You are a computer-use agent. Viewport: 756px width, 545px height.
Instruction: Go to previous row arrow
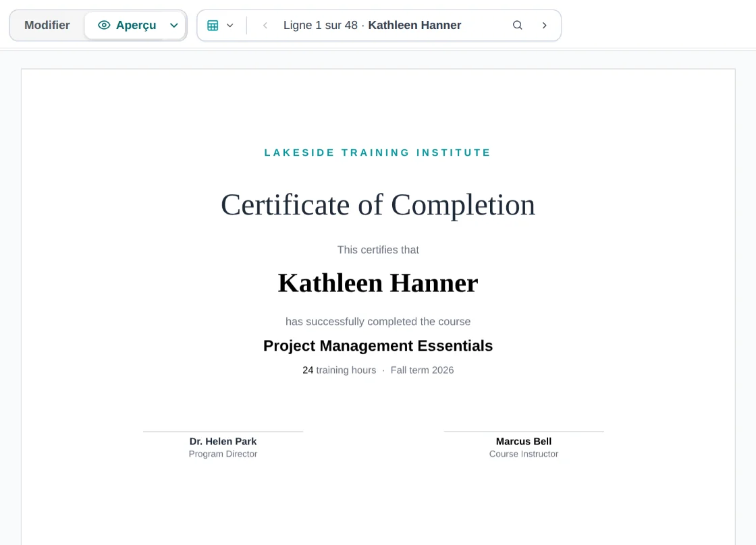click(265, 25)
